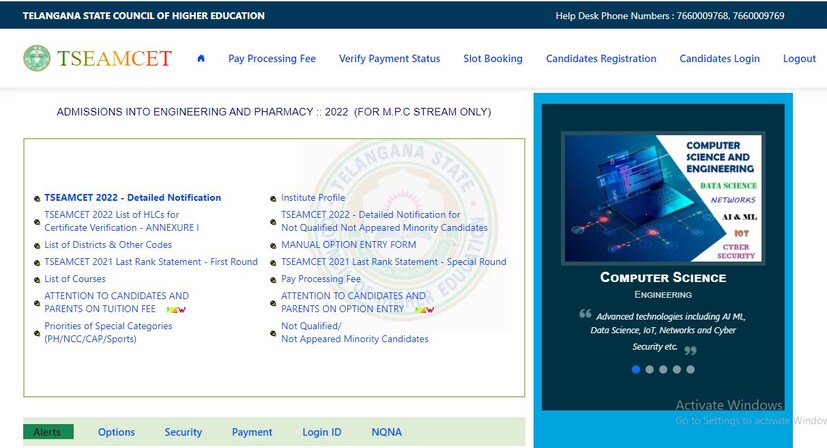Click the TSEAMCET emblem logo
Viewport: 827px width, 448px height.
(37, 58)
